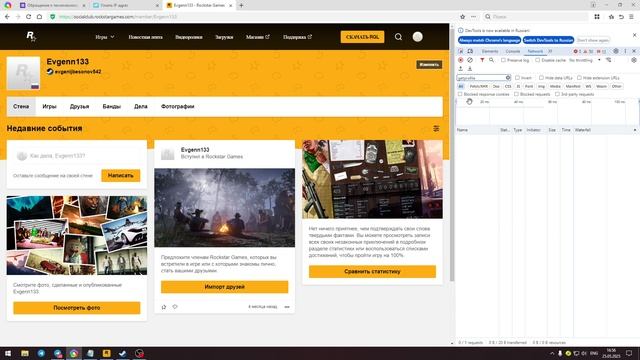Open Steam from the taskbar
This screenshot has width=640, height=360.
122,353
